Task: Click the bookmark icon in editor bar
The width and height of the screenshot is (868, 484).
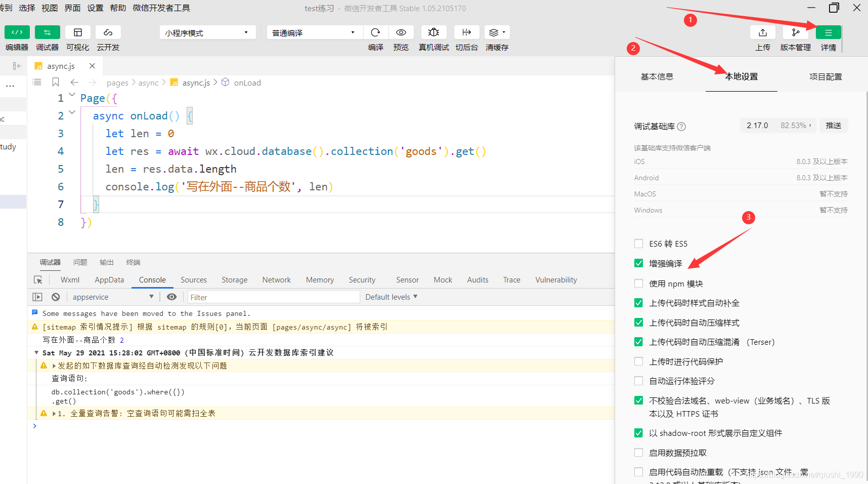Action: click(x=56, y=82)
